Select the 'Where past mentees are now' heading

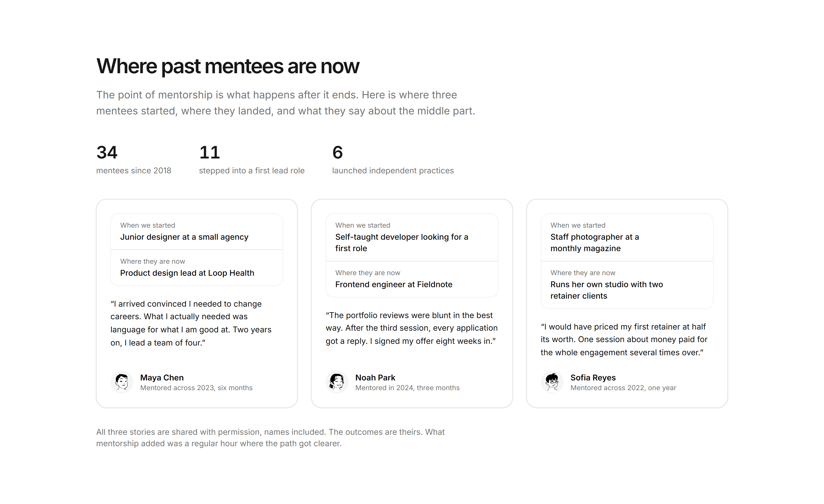point(228,66)
